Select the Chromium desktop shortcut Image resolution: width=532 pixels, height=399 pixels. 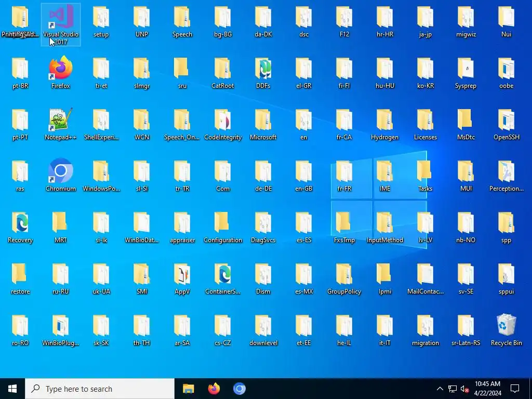[61, 176]
